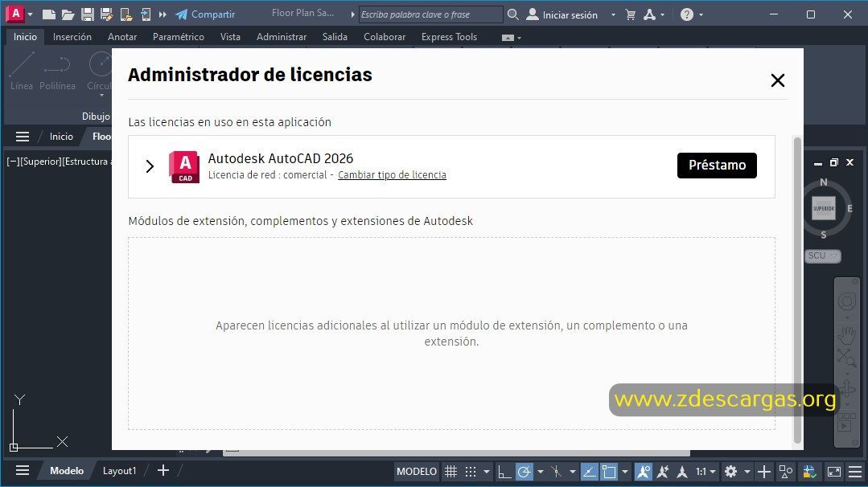Toggle 2D object snap square icon
This screenshot has height=487, width=868.
click(x=609, y=472)
